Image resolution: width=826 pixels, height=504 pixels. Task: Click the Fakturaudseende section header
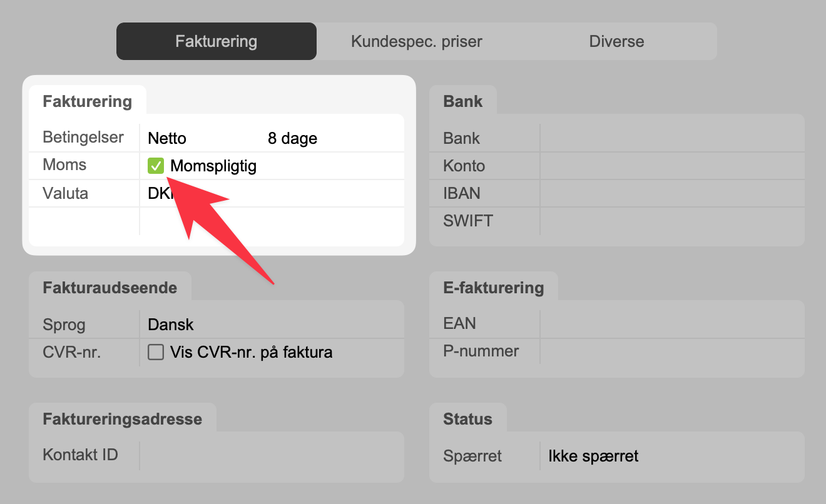(110, 288)
